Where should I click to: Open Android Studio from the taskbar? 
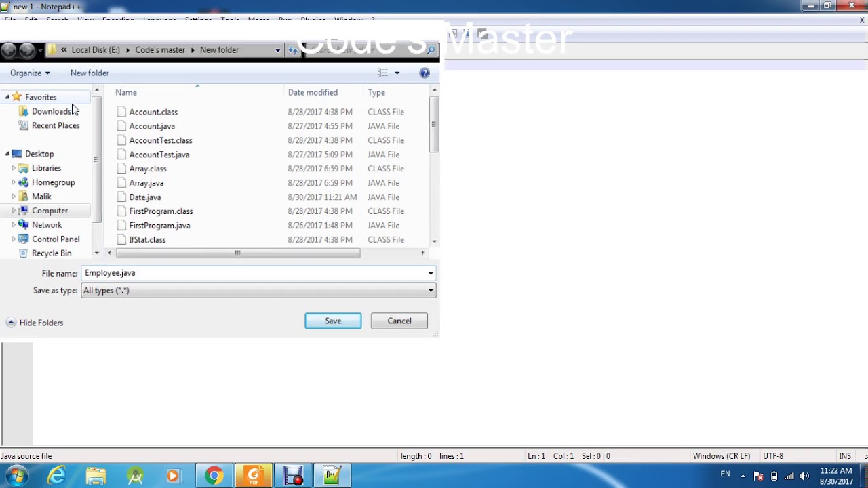pos(135,476)
